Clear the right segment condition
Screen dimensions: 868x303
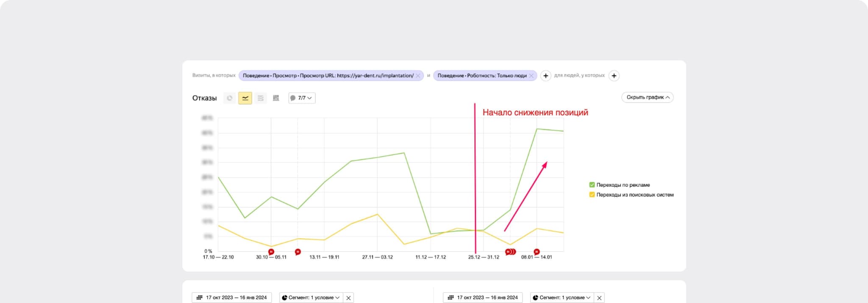599,298
